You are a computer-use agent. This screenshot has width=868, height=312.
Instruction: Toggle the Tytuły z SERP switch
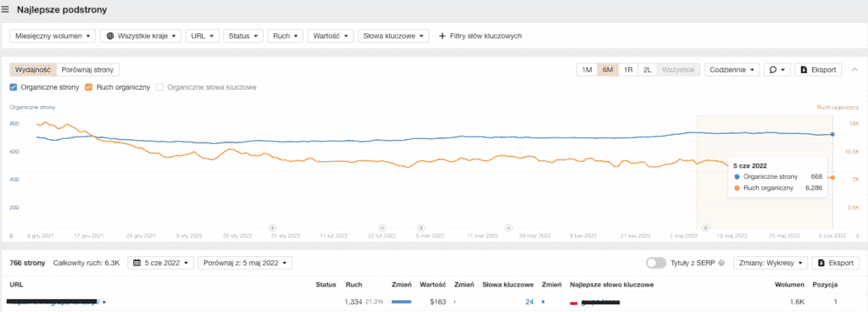pos(656,263)
